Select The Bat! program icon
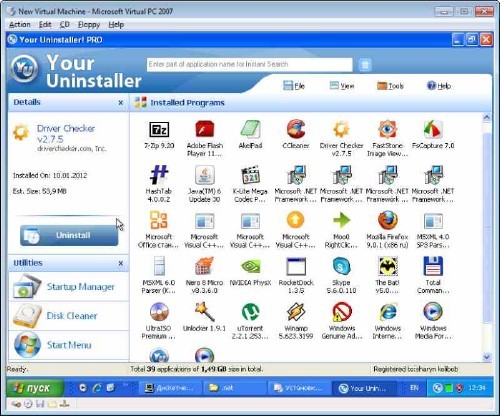The height and width of the screenshot is (416, 500). (x=387, y=266)
